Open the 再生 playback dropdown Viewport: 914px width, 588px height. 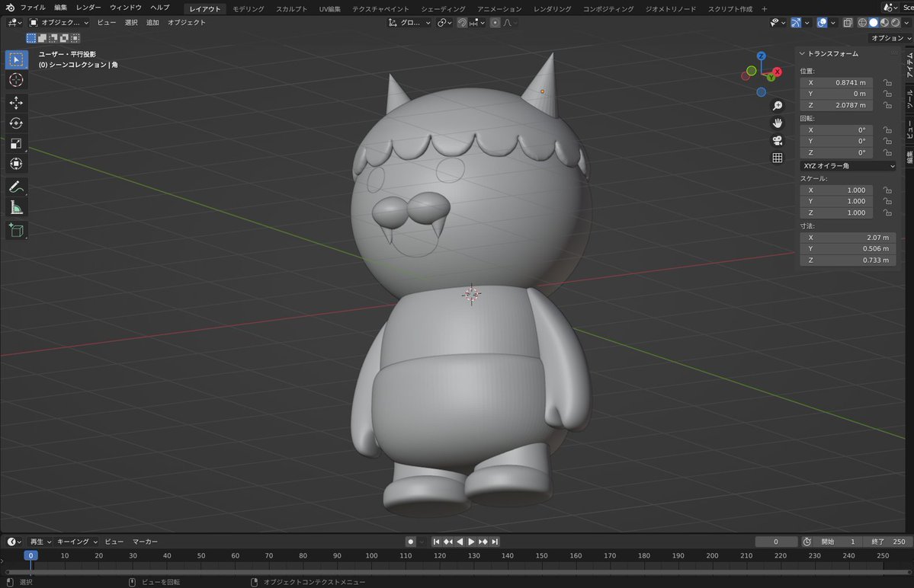point(40,542)
